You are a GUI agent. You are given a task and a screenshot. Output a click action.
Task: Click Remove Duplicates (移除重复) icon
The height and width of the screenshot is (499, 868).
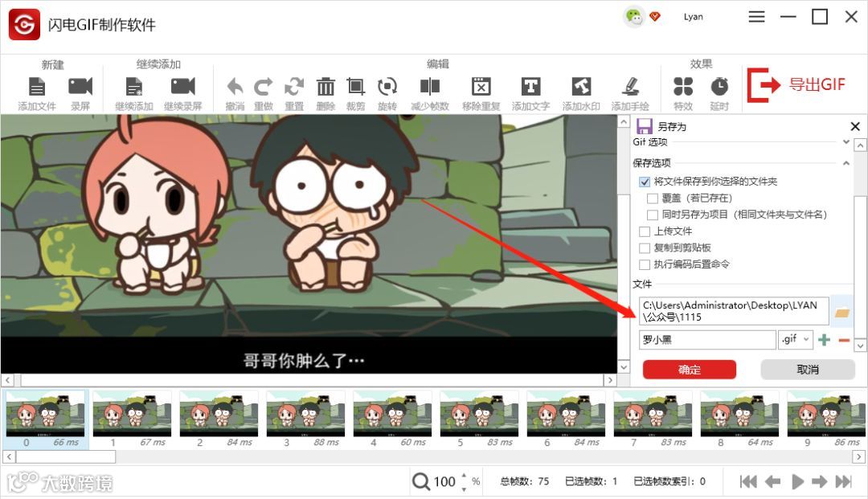pos(481,87)
